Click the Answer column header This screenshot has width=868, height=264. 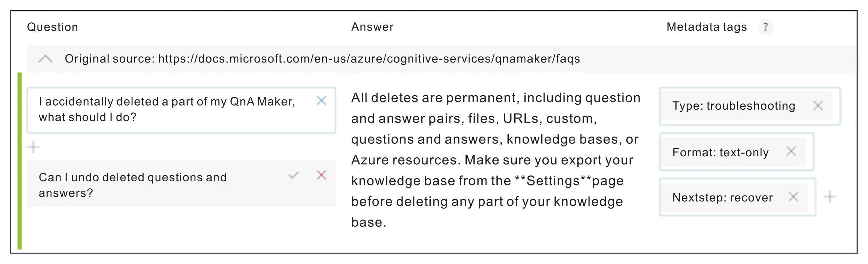pos(372,27)
